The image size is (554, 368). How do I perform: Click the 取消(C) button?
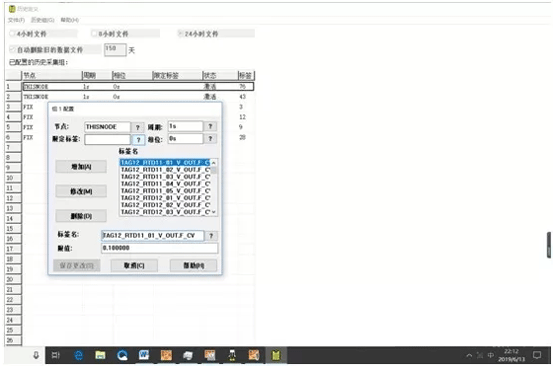pyautogui.click(x=134, y=266)
